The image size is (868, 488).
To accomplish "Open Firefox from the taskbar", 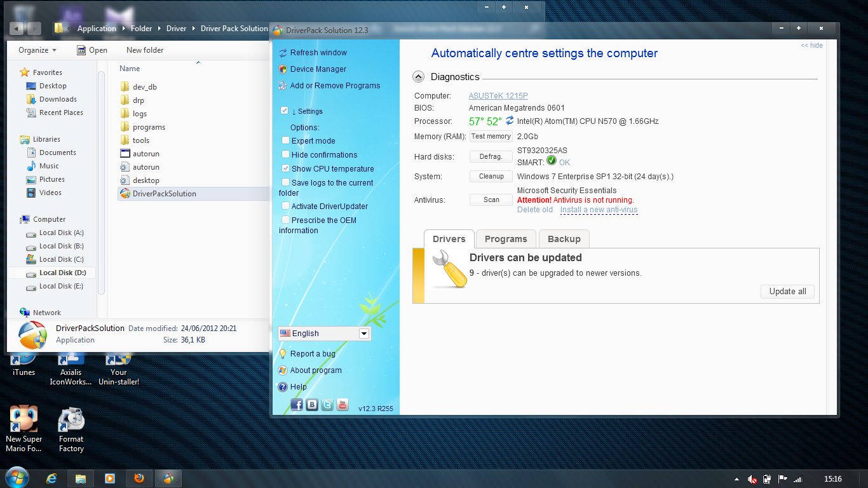I will 139,478.
